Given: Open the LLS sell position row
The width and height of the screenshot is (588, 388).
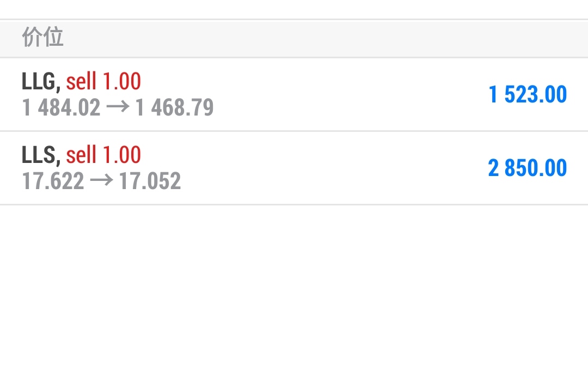Looking at the screenshot, I should tap(294, 168).
